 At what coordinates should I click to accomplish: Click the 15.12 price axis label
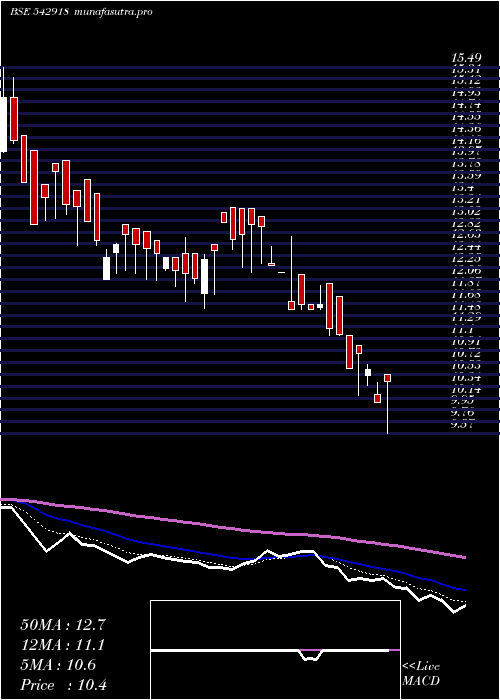pyautogui.click(x=466, y=82)
